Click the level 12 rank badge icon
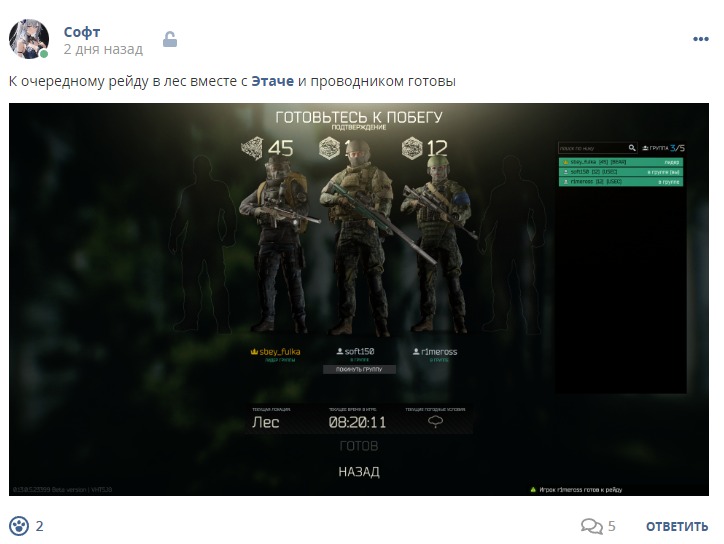This screenshot has height=544, width=724. pos(412,148)
